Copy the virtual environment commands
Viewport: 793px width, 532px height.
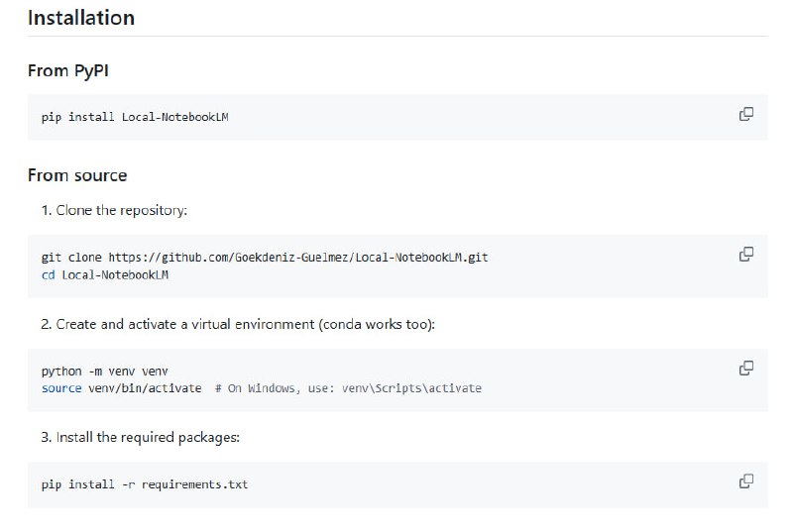[x=746, y=369]
